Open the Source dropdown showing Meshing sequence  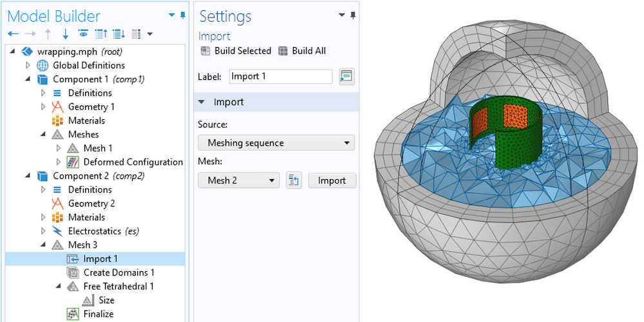tap(276, 143)
